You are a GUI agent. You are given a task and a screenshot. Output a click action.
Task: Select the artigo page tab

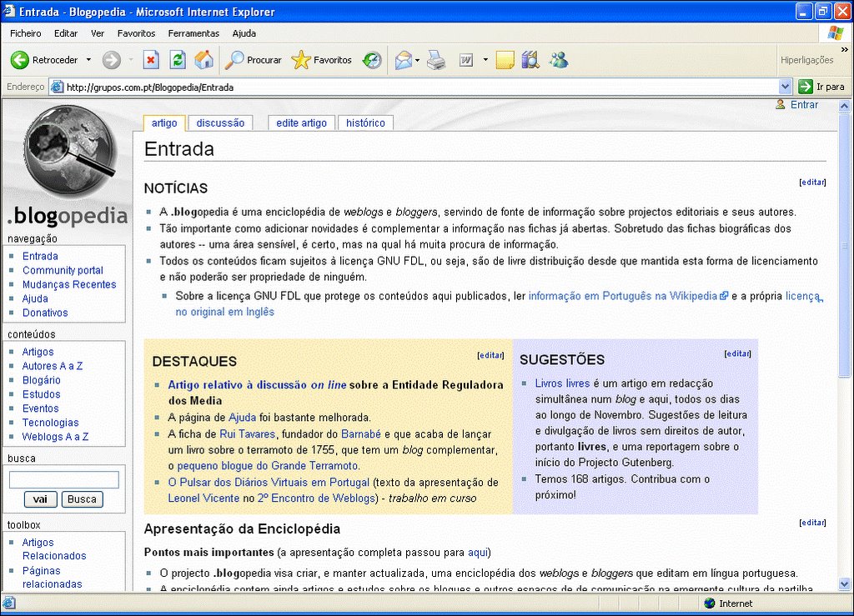click(x=164, y=123)
